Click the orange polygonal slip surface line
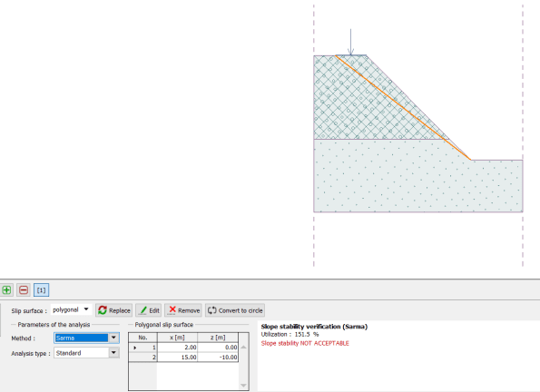Screen dimensions: 540x392 coord(403,107)
